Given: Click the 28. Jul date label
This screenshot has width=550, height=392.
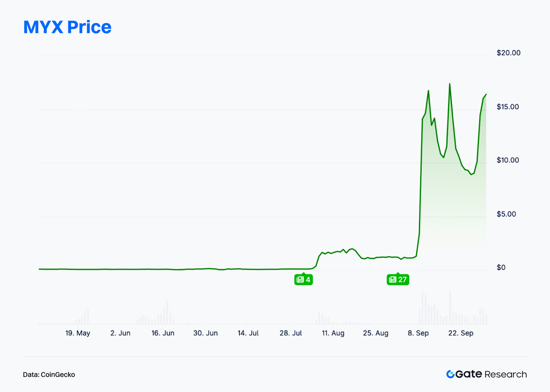Looking at the screenshot, I should [291, 333].
